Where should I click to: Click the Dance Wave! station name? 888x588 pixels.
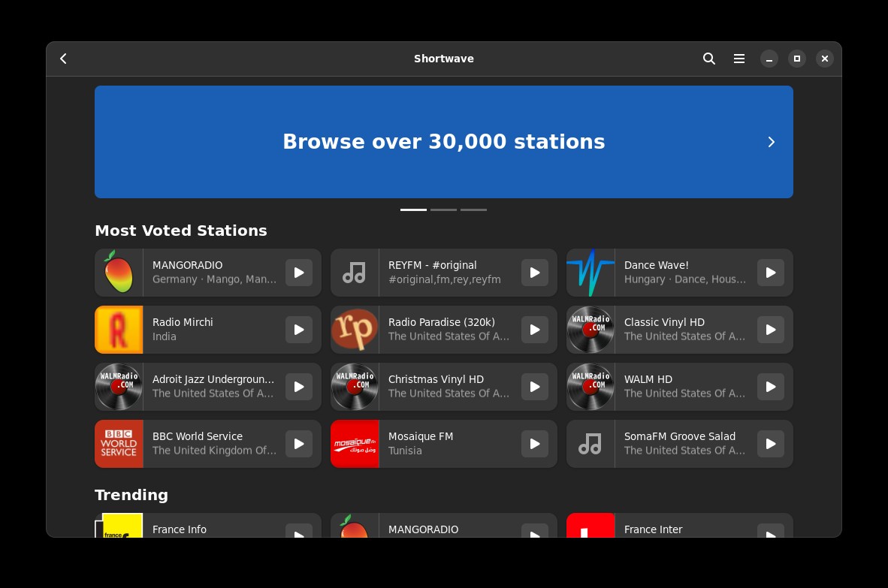point(657,265)
